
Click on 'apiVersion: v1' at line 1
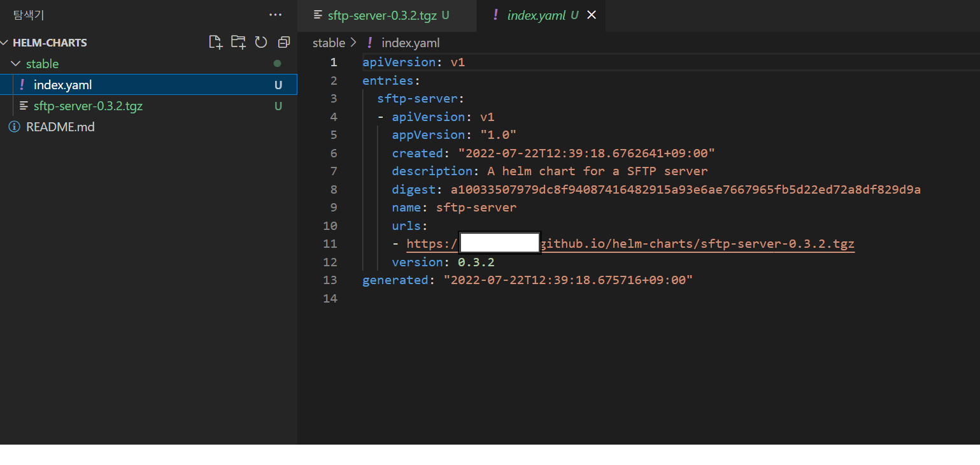414,62
